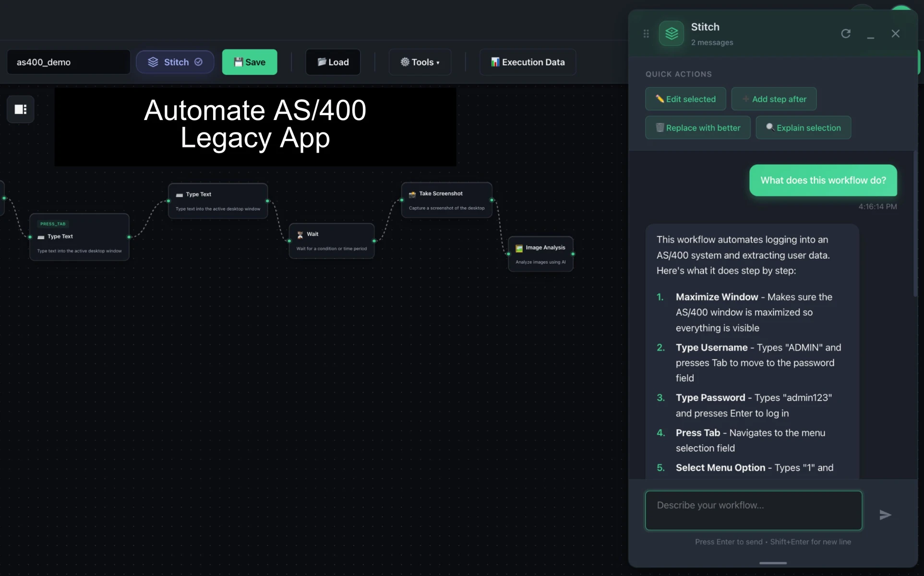
Task: Click the Edit selected quick action
Action: pos(685,99)
